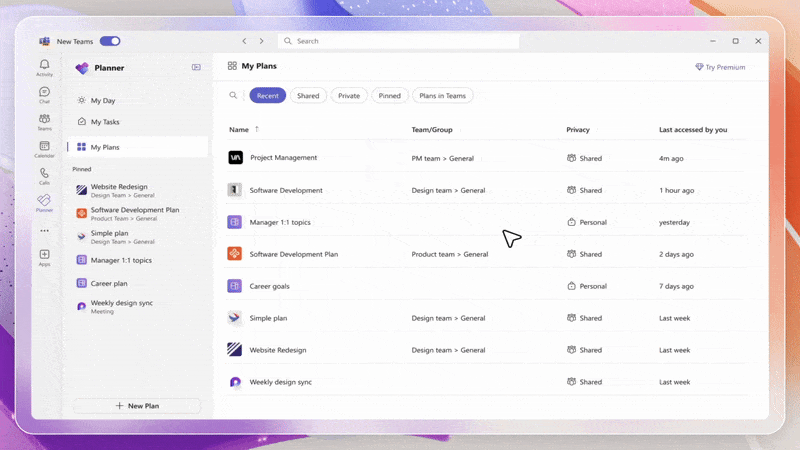
Task: Select the Recent filter tab
Action: click(267, 95)
